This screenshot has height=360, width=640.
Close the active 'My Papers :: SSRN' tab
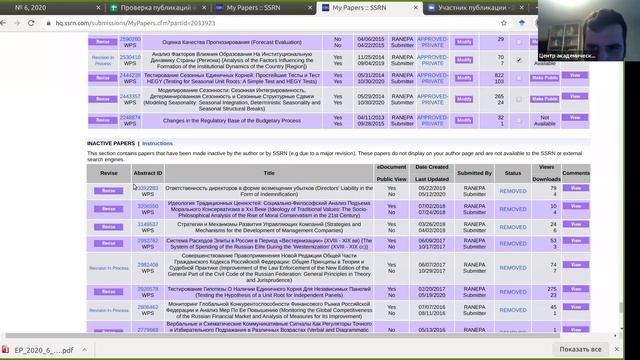[x=416, y=8]
